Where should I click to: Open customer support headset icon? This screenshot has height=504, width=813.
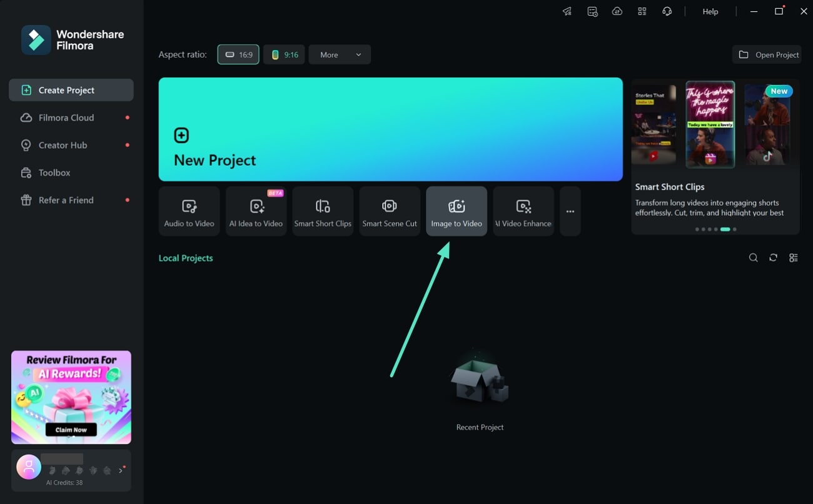667,11
